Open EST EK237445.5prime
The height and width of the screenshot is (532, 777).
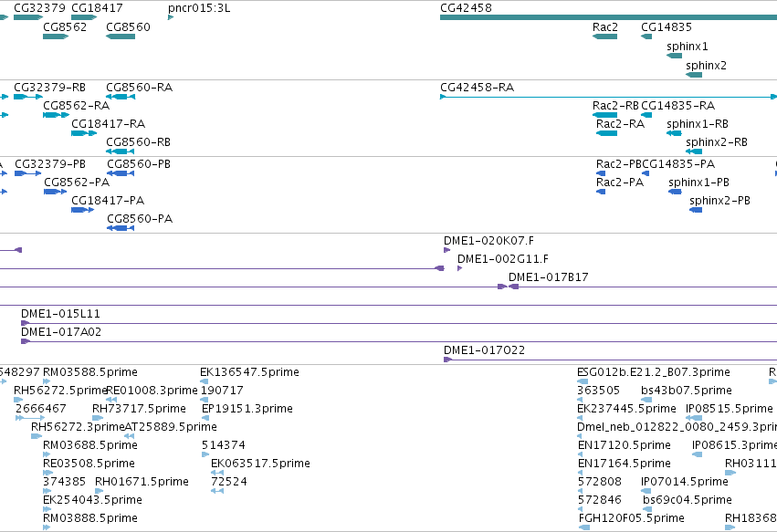coord(580,418)
